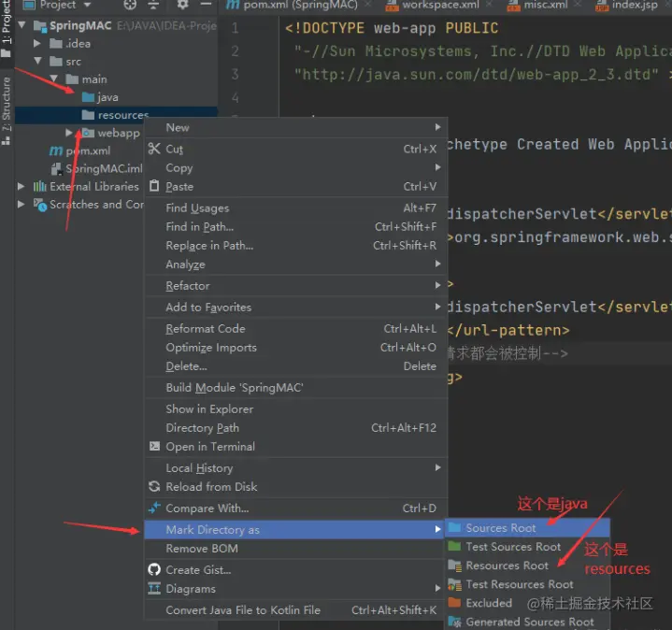Select Replace in Path...
This screenshot has height=630, width=672.
[295, 246]
